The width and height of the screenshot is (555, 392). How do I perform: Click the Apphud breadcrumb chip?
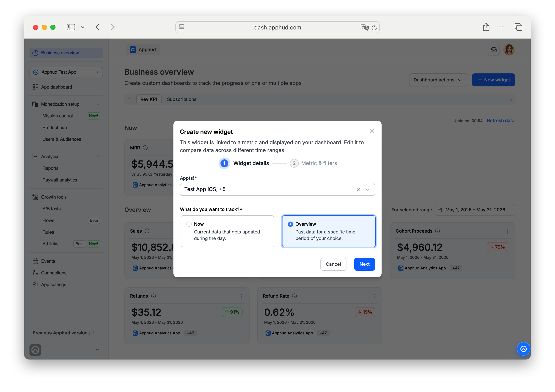pyautogui.click(x=143, y=50)
